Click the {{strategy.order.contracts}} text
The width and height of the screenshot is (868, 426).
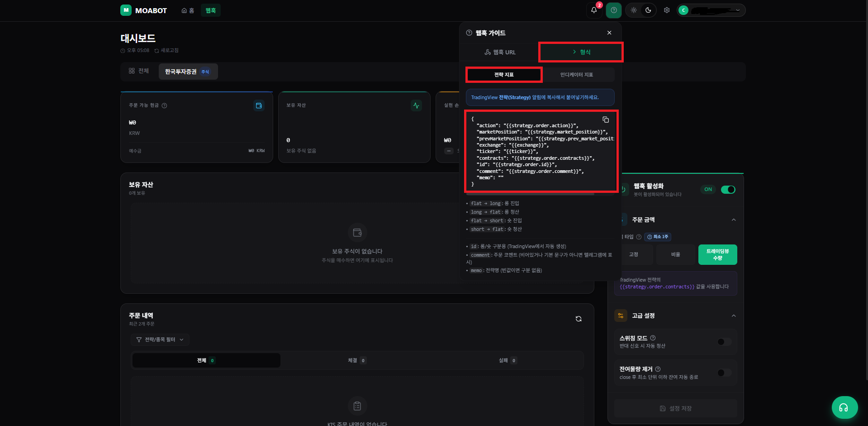click(657, 287)
